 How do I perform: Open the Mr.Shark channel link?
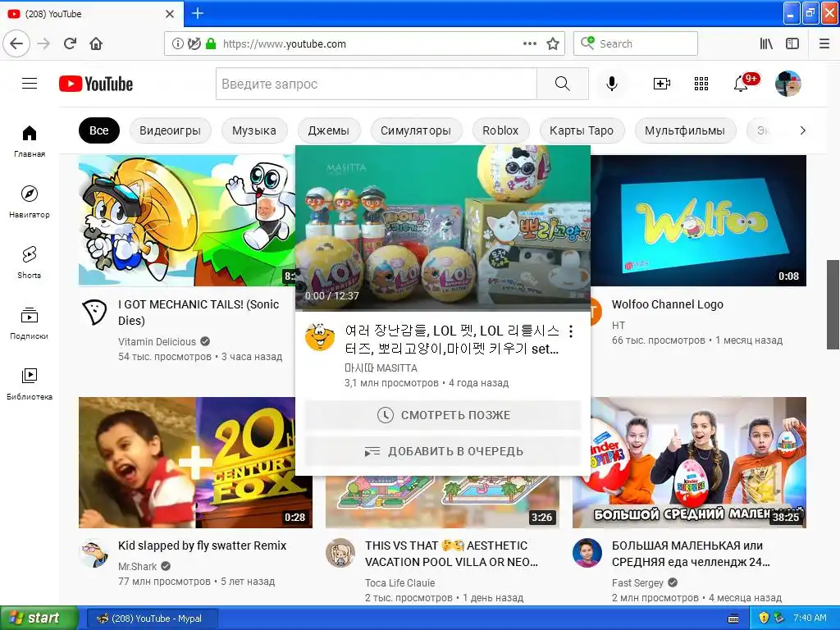pyautogui.click(x=137, y=566)
